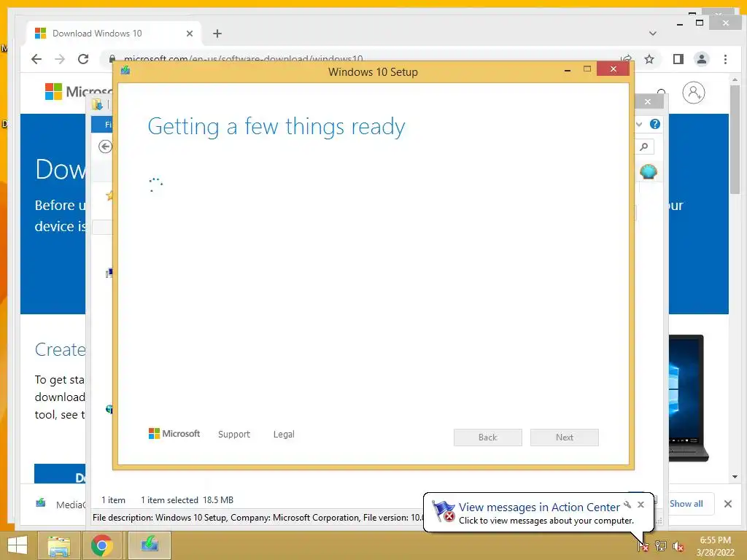Click Show all in Chrome downloads bar
The width and height of the screenshot is (747, 560).
click(x=686, y=504)
